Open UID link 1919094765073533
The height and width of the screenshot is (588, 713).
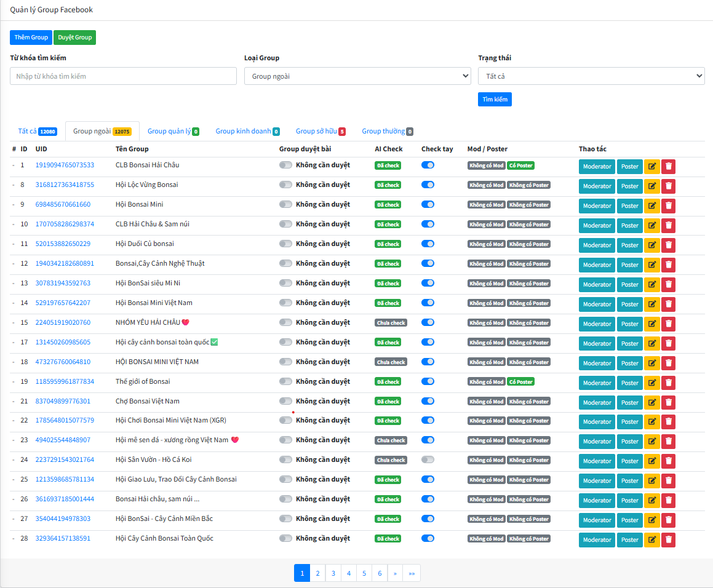65,165
